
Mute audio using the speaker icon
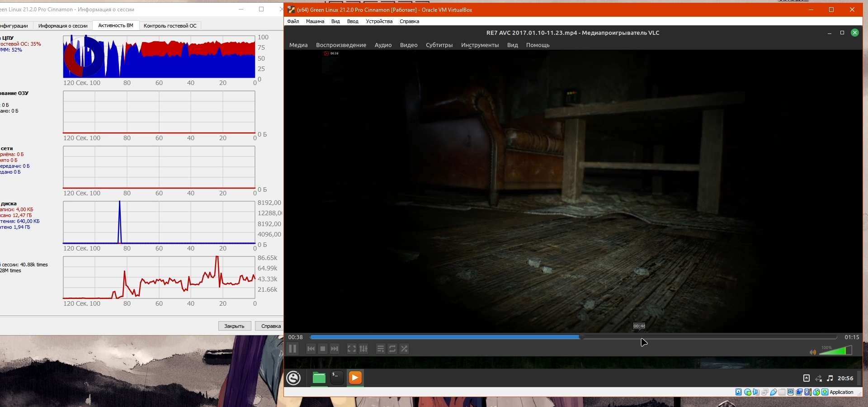click(x=812, y=352)
